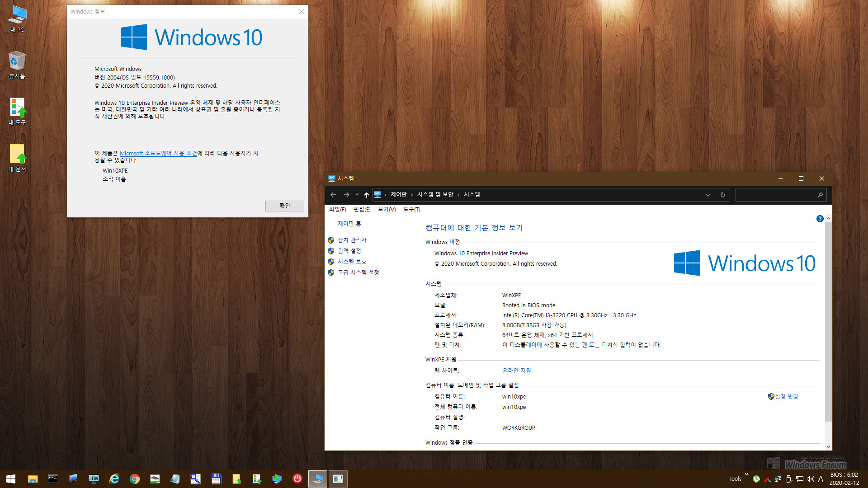Launch Google Chrome from the taskbar

tap(135, 479)
